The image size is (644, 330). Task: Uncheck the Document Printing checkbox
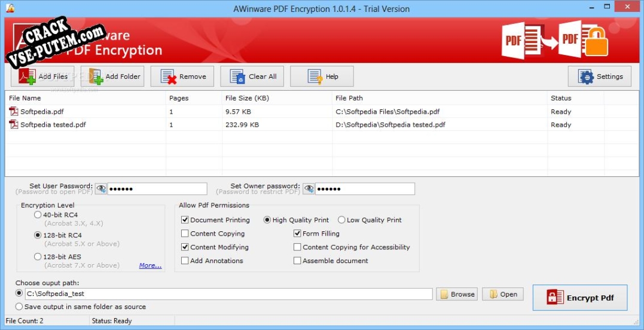click(x=185, y=220)
